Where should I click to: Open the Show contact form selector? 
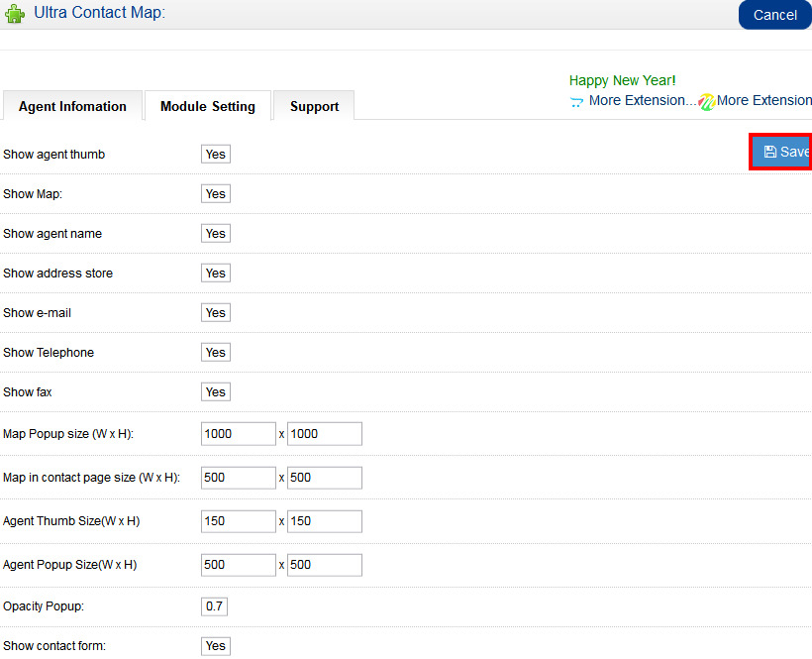click(x=215, y=646)
